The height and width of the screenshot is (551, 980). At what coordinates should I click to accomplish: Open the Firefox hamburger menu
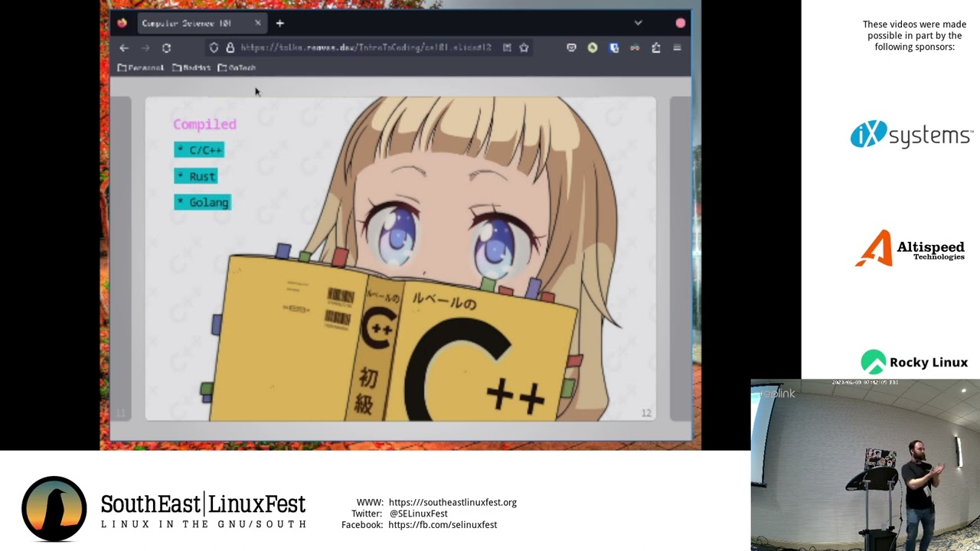pos(677,47)
